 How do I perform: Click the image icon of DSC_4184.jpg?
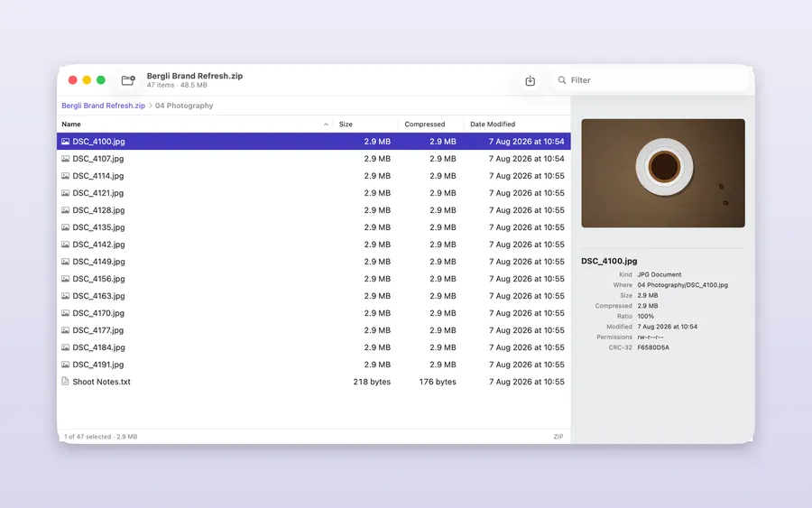tap(65, 347)
